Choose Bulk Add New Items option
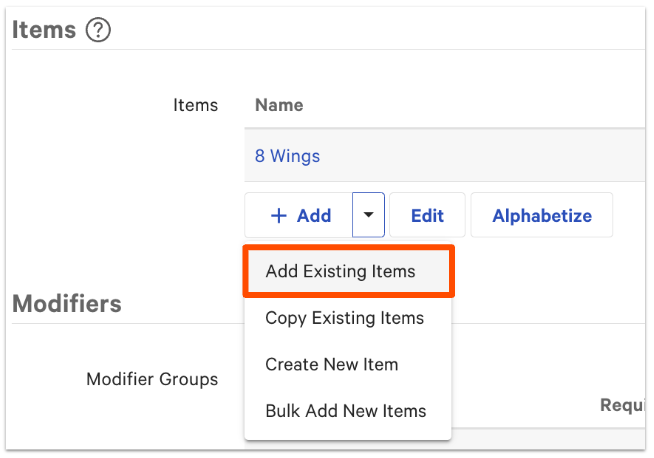The width and height of the screenshot is (654, 458). tap(345, 411)
